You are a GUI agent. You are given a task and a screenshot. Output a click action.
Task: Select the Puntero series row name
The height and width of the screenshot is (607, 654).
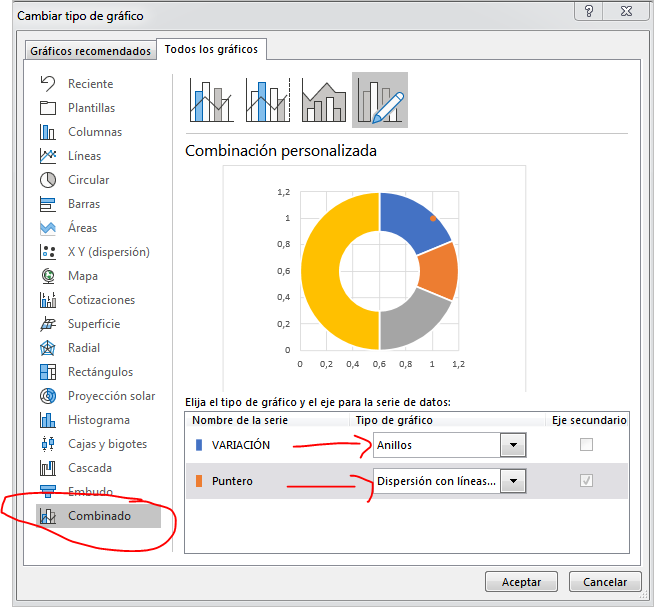coord(232,481)
